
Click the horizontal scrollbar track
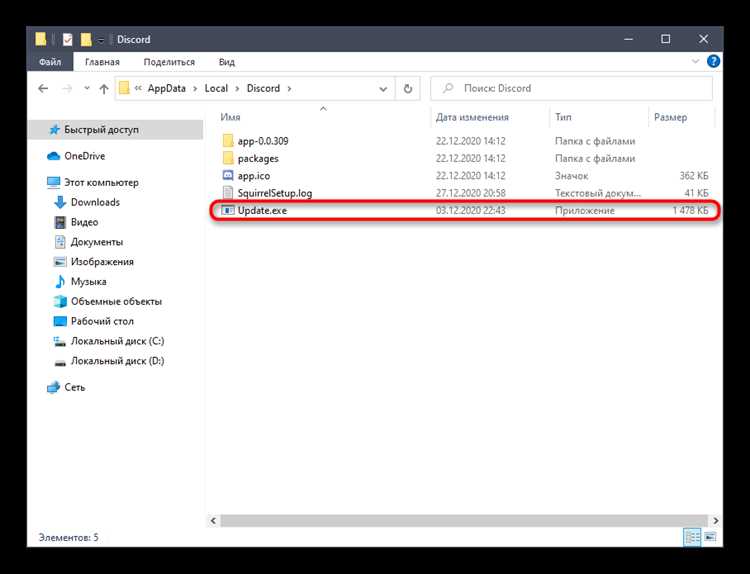pos(464,520)
